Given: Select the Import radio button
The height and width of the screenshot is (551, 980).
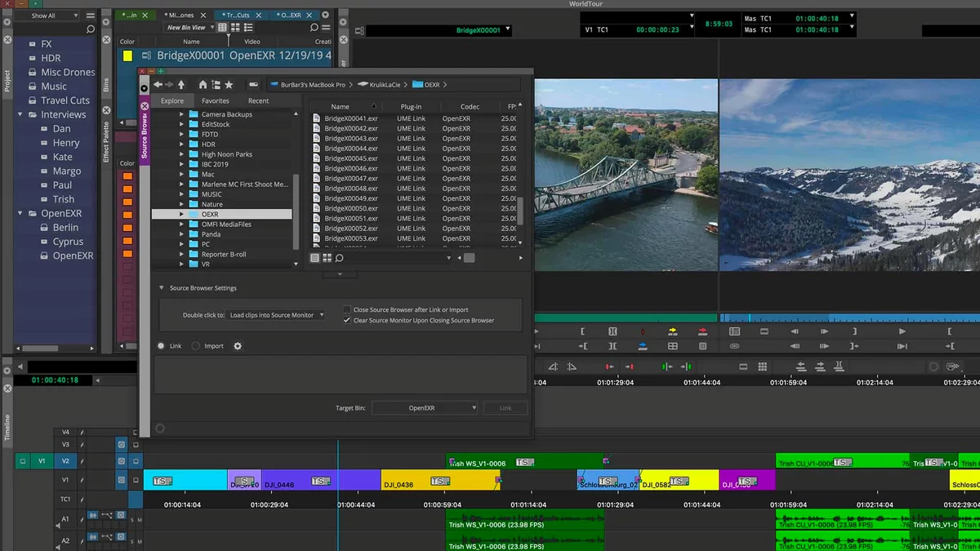Looking at the screenshot, I should [195, 346].
